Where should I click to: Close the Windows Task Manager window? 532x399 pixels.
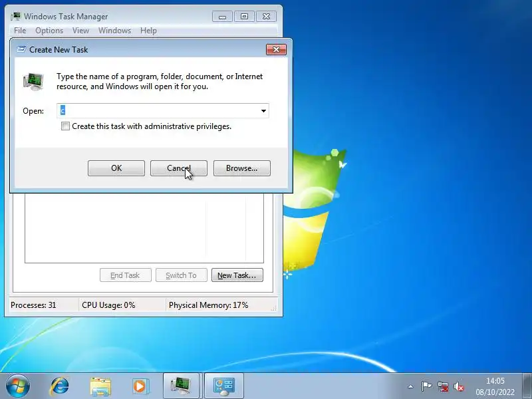[x=267, y=16]
